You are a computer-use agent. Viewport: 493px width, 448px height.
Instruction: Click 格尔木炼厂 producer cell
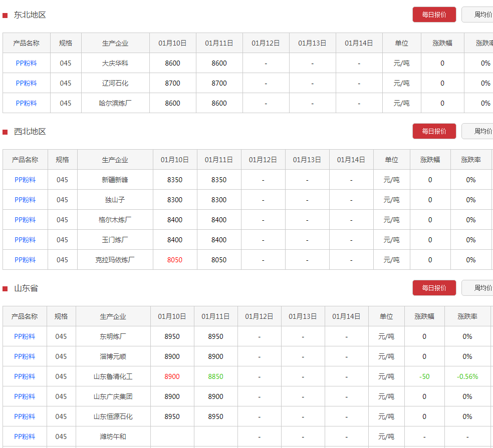pos(115,220)
